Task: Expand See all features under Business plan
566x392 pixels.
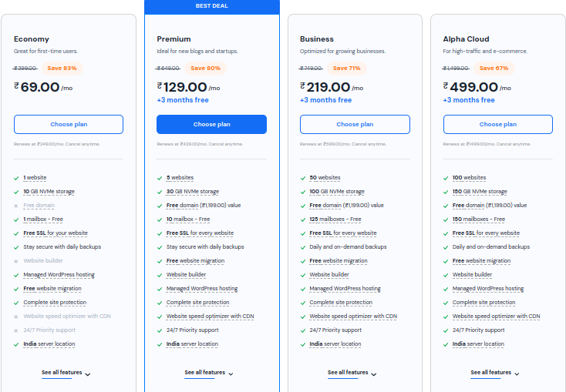Action: (x=352, y=373)
